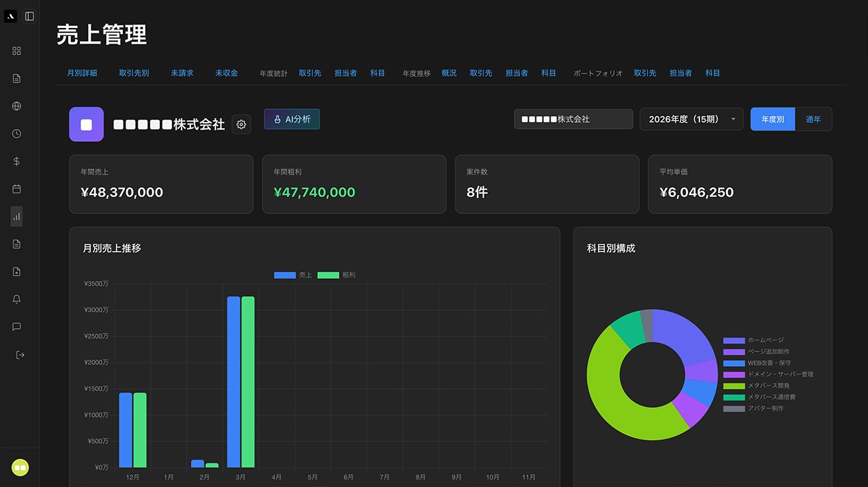Click the notification bell icon
The image size is (868, 487).
pos(17,299)
